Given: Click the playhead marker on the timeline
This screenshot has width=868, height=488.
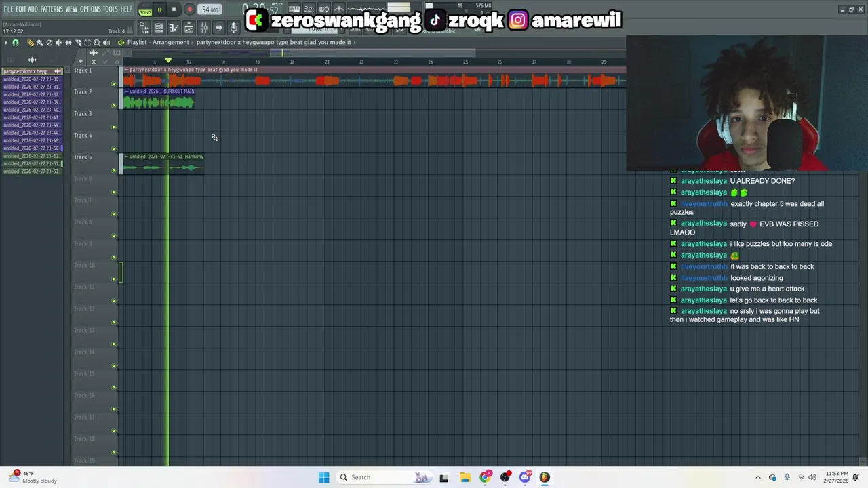Looking at the screenshot, I should point(168,61).
